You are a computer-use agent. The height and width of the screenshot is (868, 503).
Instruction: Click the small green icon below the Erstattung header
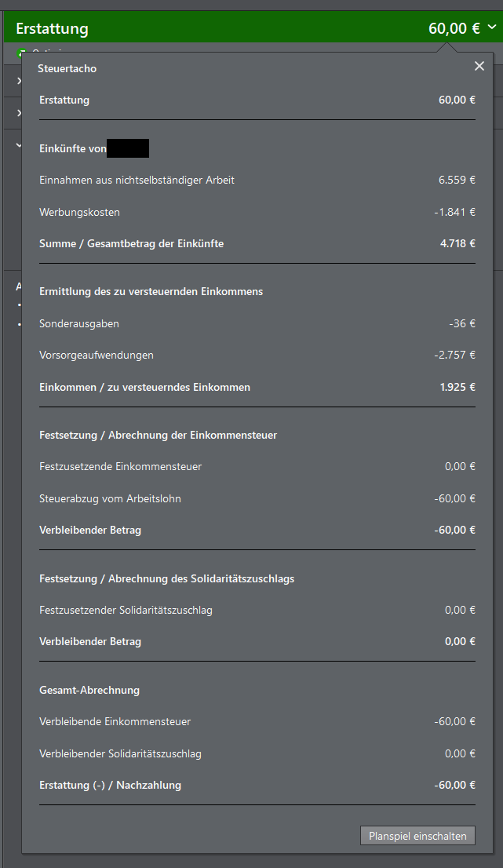point(20,53)
